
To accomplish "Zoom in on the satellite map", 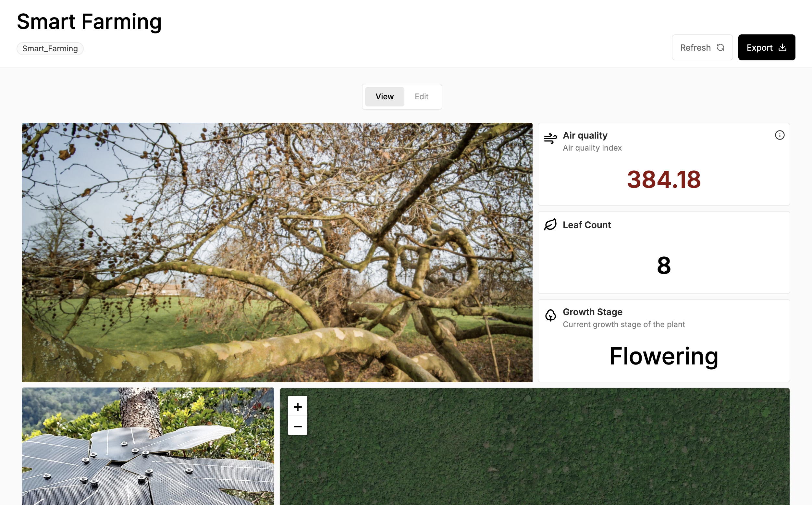I will pyautogui.click(x=298, y=406).
